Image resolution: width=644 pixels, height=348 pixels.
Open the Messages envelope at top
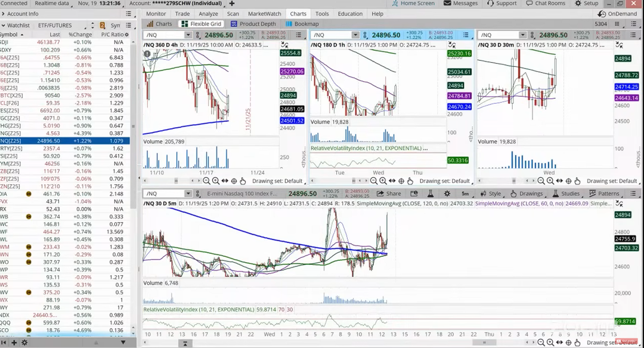coord(460,4)
